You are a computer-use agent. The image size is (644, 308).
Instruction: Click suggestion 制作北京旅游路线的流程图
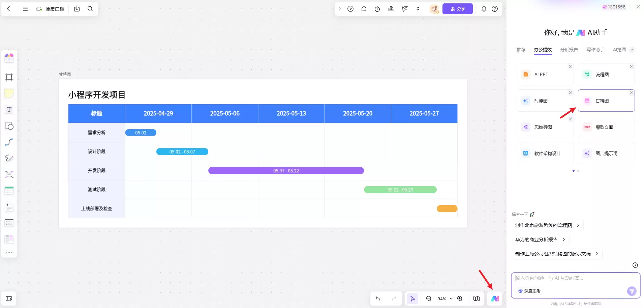(547, 225)
